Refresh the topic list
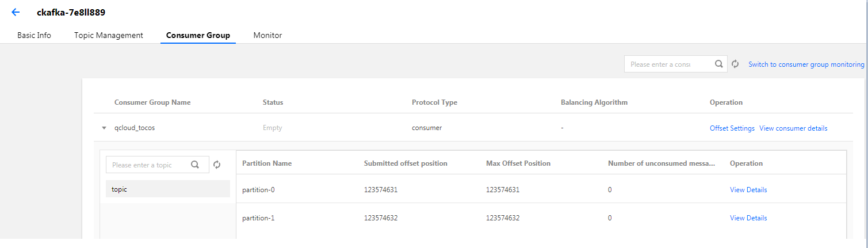Screen dimensions: 868x248 pyautogui.click(x=217, y=165)
